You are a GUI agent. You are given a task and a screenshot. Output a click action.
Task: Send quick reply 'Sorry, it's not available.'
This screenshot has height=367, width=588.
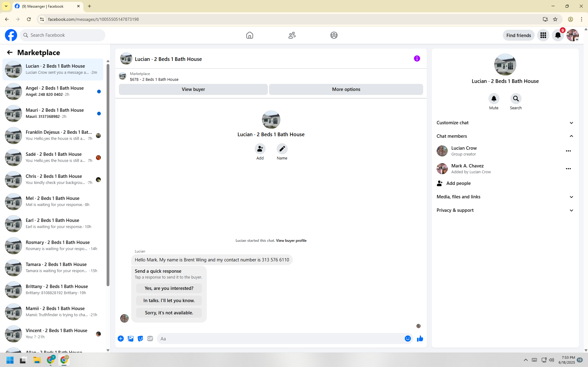[x=169, y=313]
